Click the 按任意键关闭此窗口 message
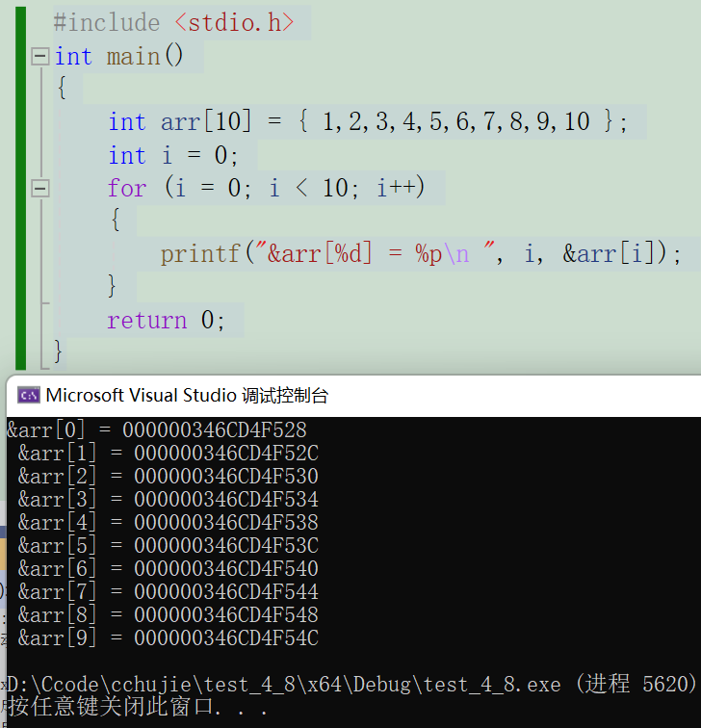 click(x=138, y=707)
